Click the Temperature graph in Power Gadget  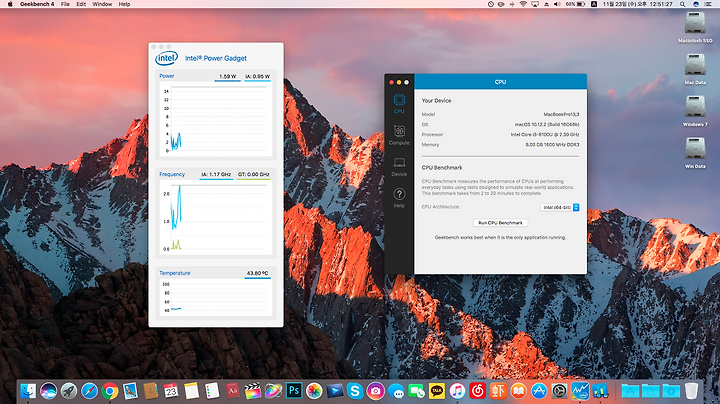215,297
